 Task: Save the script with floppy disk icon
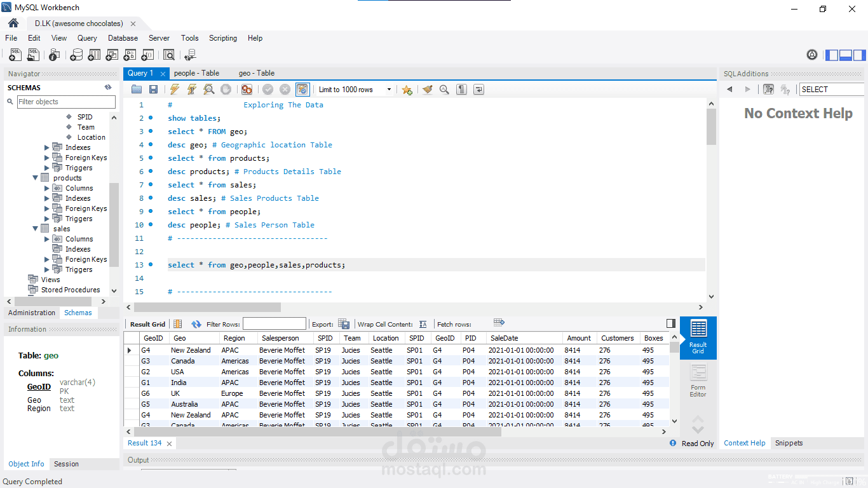[153, 90]
